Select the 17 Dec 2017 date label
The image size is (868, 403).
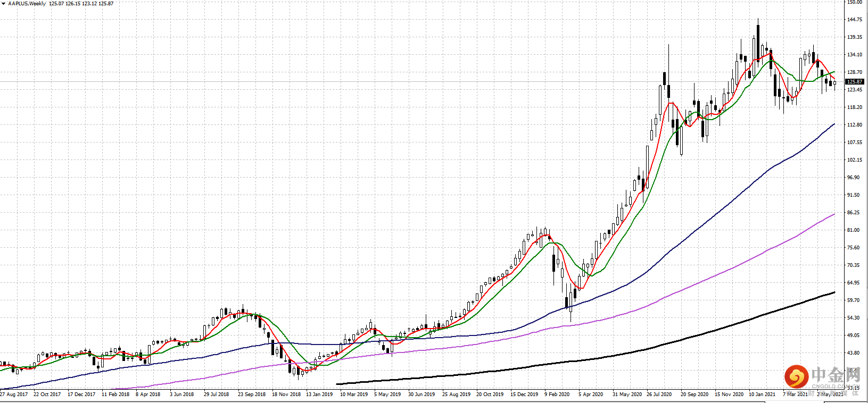click(x=81, y=394)
